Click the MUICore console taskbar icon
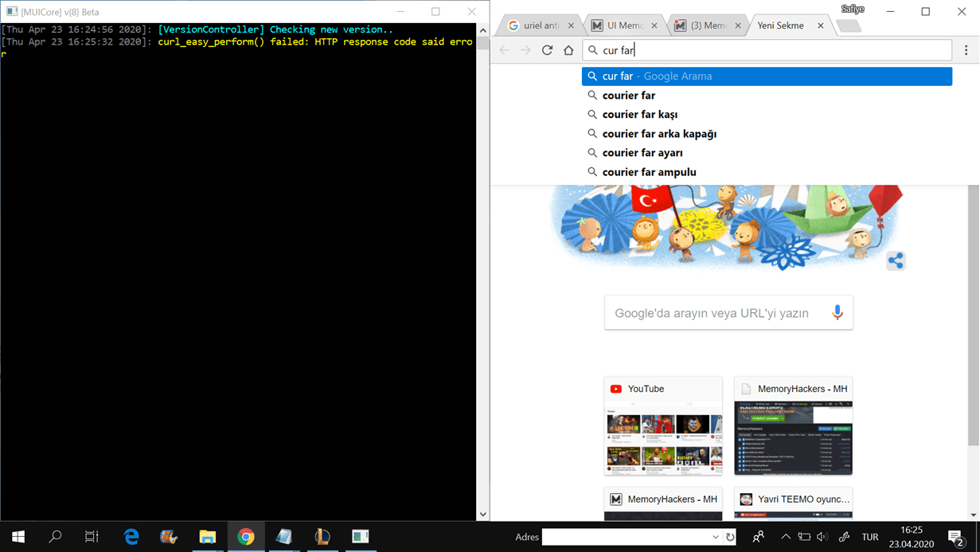The height and width of the screenshot is (552, 980). (361, 537)
